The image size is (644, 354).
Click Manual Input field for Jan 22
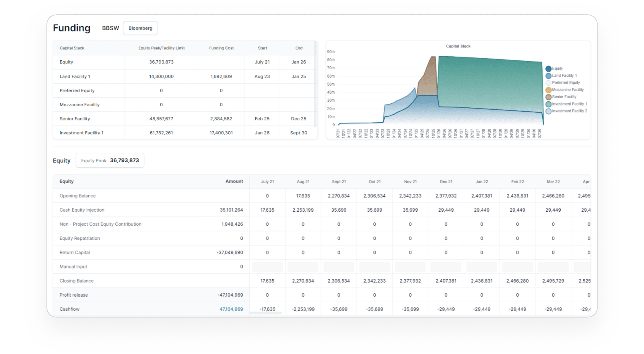click(x=482, y=267)
